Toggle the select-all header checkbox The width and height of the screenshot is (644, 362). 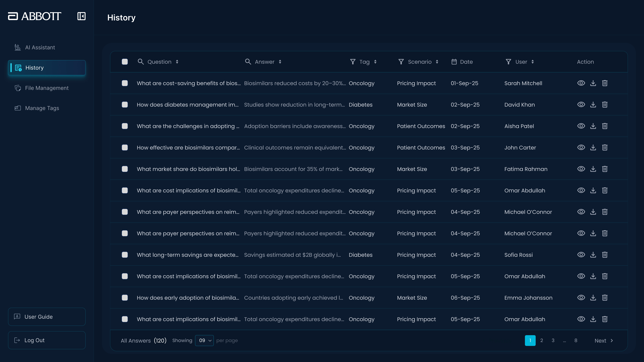tap(125, 62)
